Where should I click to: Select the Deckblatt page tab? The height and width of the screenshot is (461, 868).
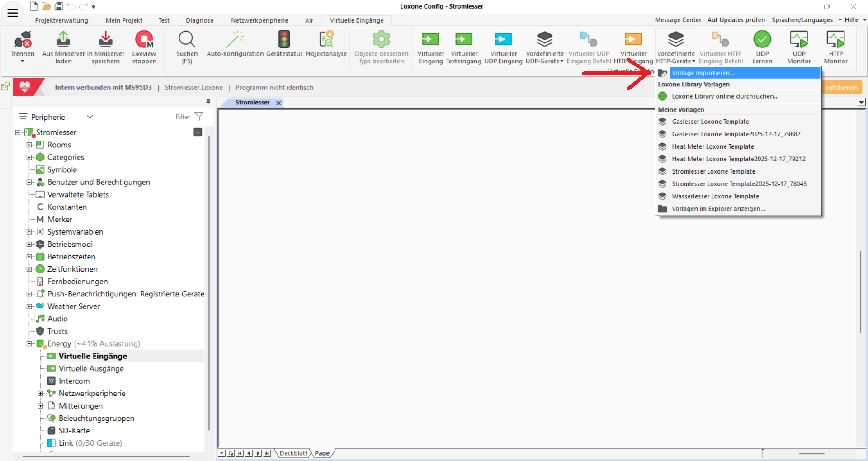(x=293, y=453)
